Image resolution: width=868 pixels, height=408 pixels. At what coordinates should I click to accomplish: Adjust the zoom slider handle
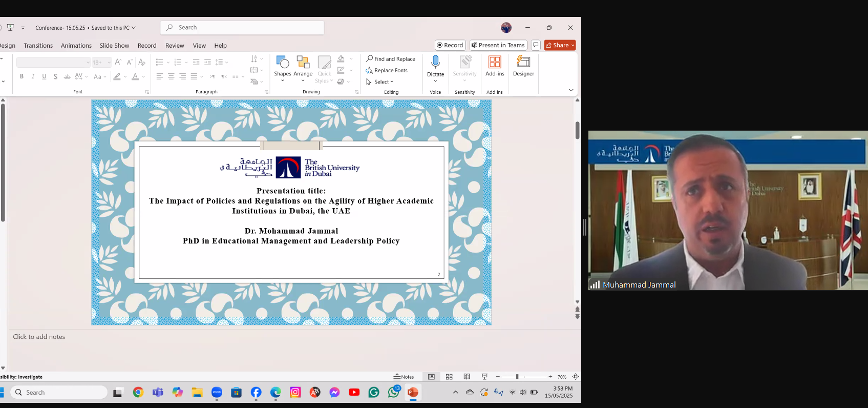point(517,377)
